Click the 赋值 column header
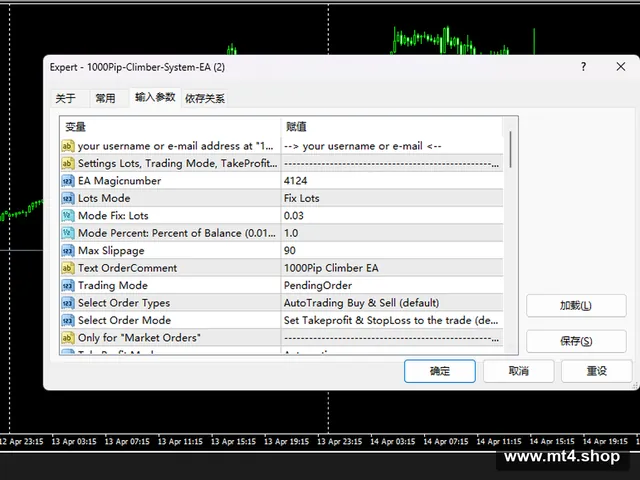640x480 pixels. pos(392,127)
